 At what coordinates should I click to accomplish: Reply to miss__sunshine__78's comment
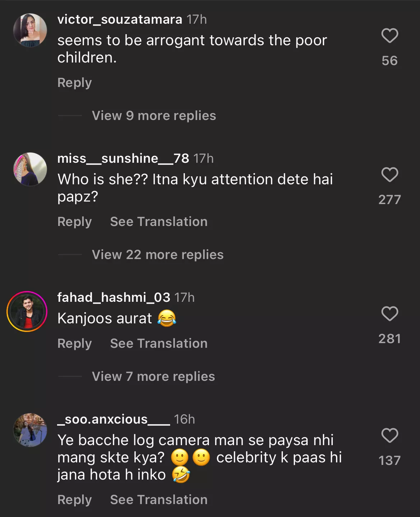pos(75,222)
